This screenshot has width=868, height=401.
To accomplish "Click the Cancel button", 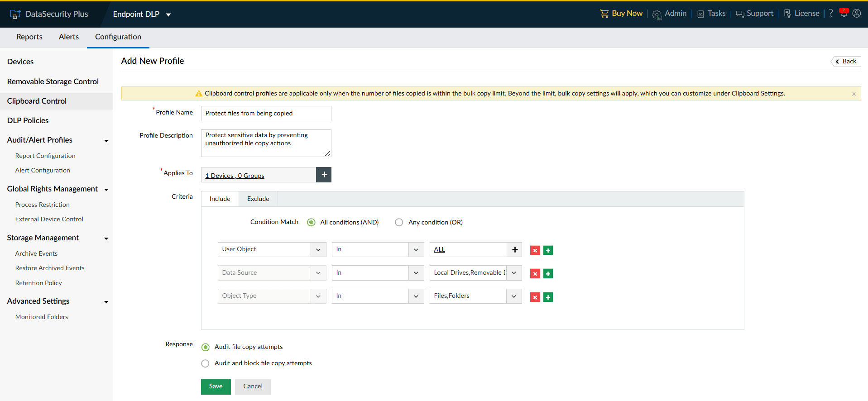I will click(253, 387).
